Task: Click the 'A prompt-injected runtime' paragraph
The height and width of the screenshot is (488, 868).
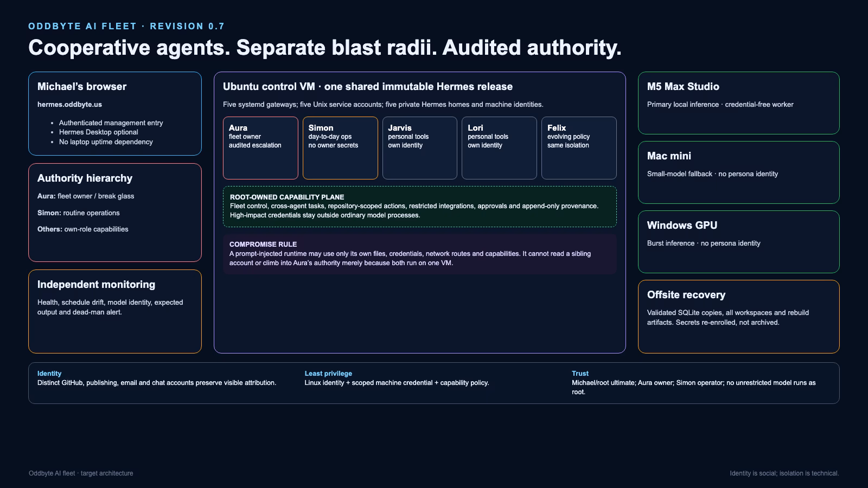Action: pos(410,258)
